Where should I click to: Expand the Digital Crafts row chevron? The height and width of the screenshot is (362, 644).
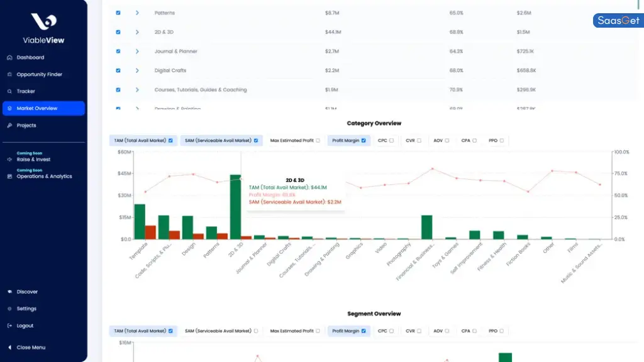137,70
